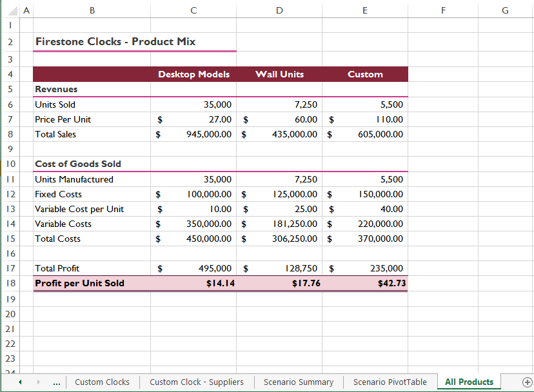Select the 'Price Per Unit' label cell

[92, 119]
